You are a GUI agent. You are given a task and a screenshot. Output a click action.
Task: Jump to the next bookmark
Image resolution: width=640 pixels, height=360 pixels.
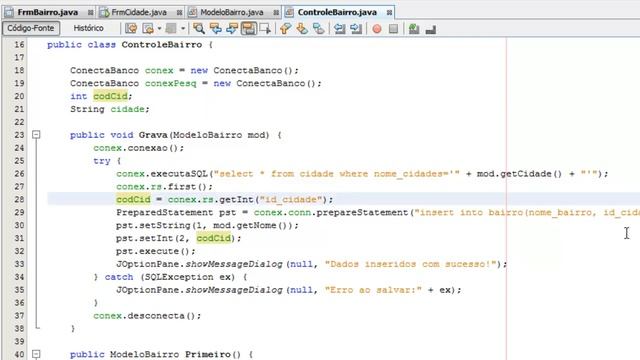tap(302, 28)
